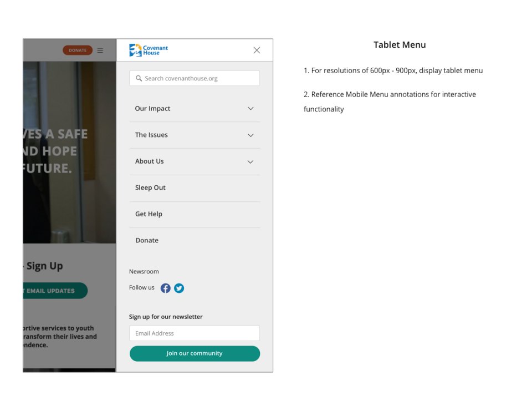Click the hamburger menu icon
Viewport: 532px width, 411px height.
[100, 50]
